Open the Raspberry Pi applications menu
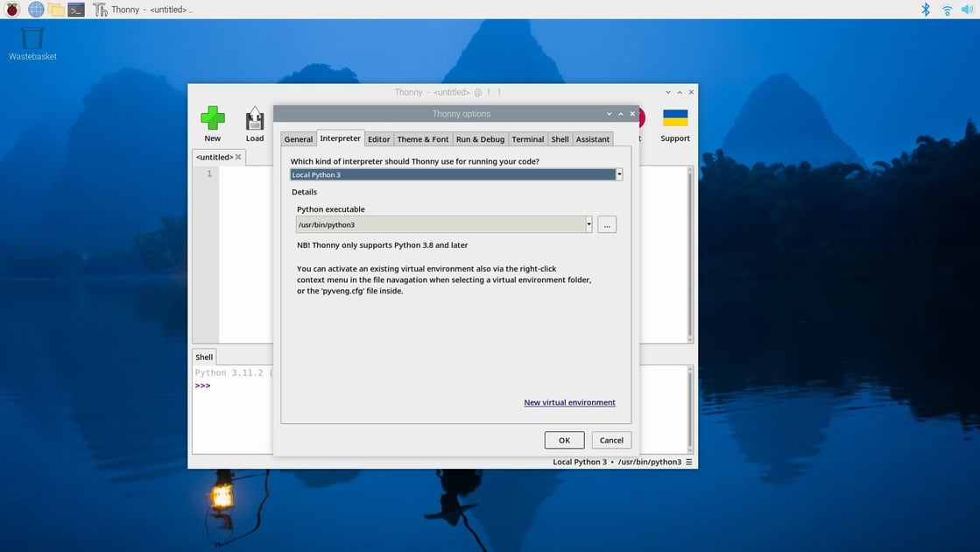Image resolution: width=980 pixels, height=552 pixels. [12, 10]
